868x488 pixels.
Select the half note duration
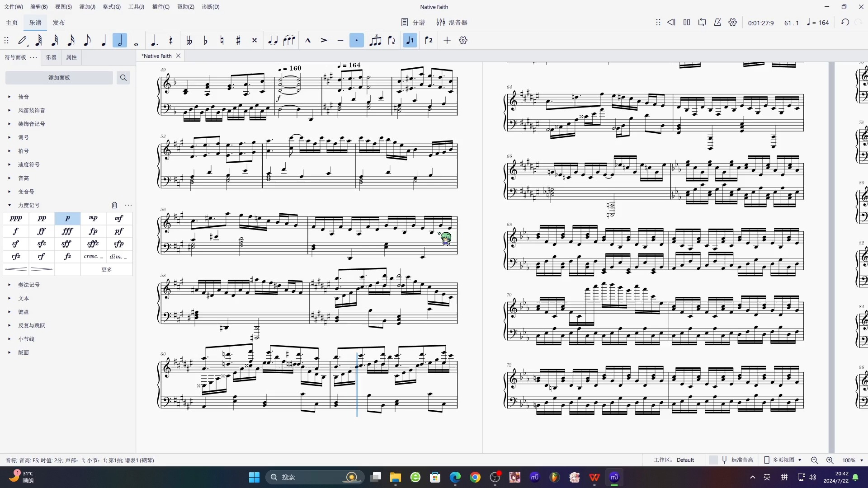tap(120, 41)
